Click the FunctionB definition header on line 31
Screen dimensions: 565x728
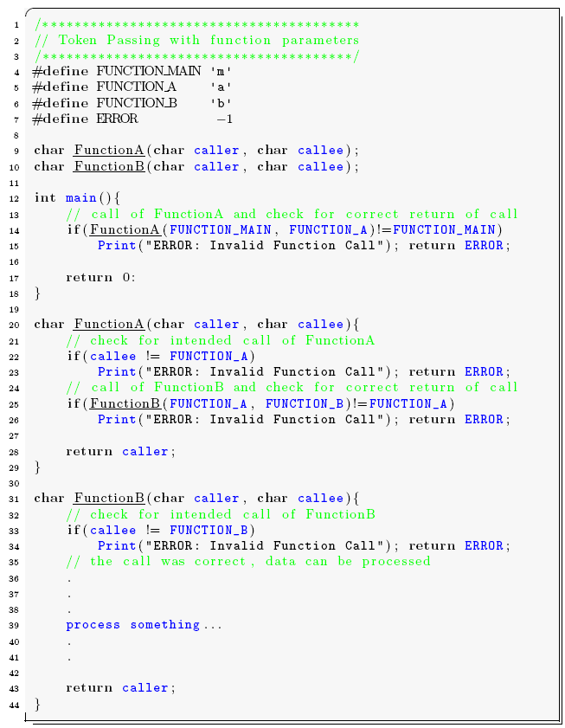tap(196, 499)
